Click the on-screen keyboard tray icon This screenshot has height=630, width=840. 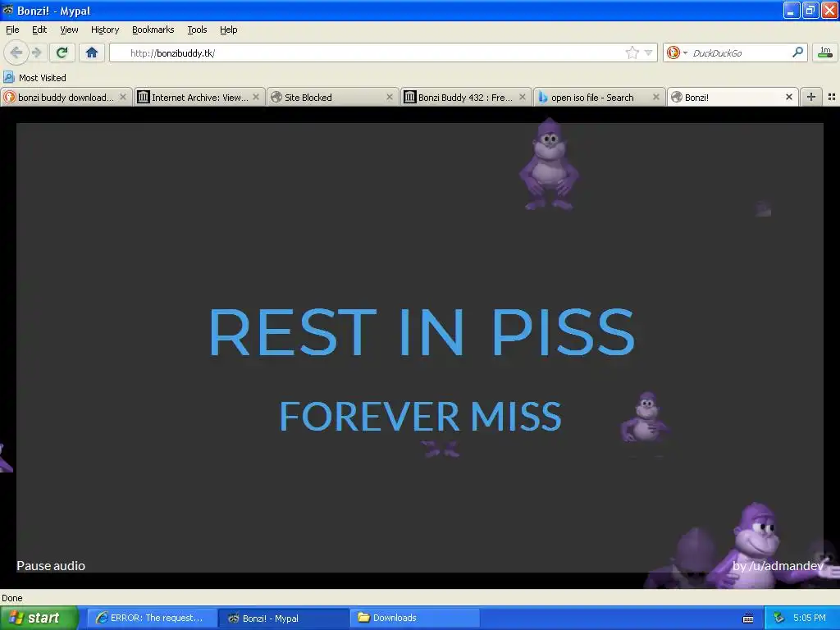[x=748, y=619]
